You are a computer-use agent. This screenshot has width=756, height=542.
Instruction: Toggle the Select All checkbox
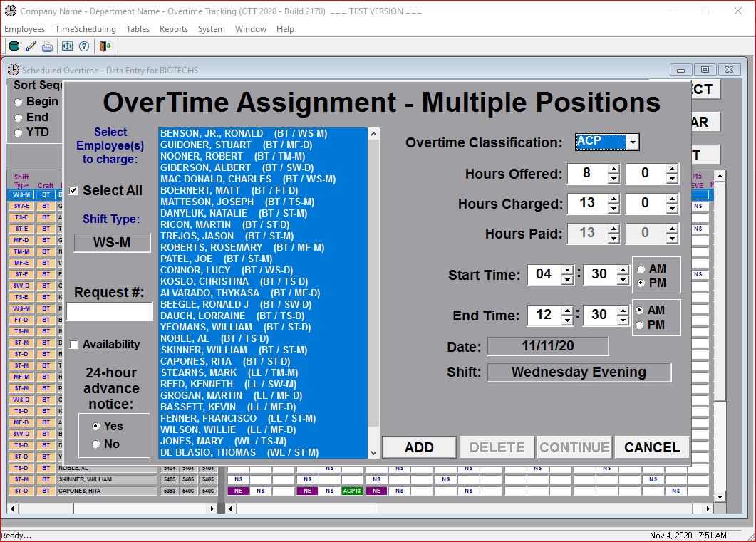tap(74, 191)
